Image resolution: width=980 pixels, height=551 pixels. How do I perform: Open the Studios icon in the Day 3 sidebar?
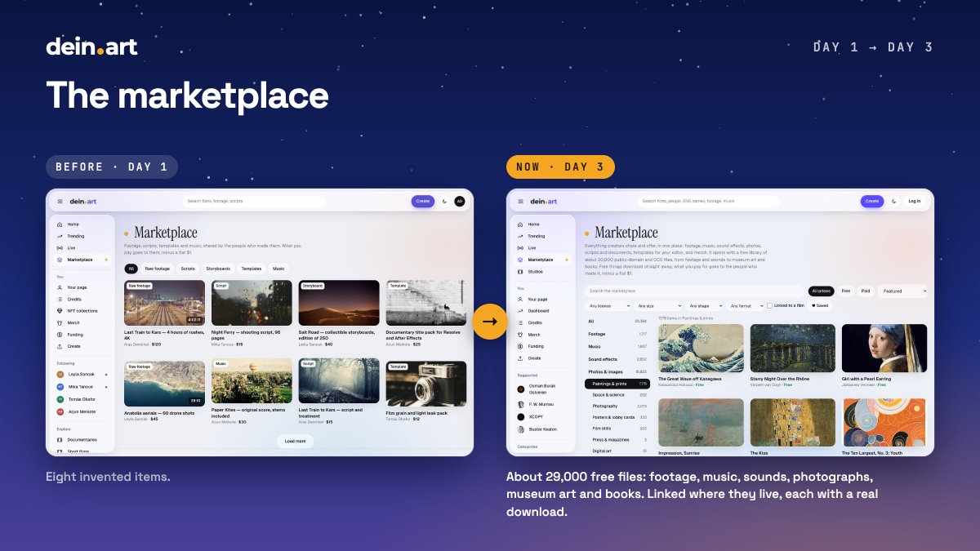coord(520,271)
